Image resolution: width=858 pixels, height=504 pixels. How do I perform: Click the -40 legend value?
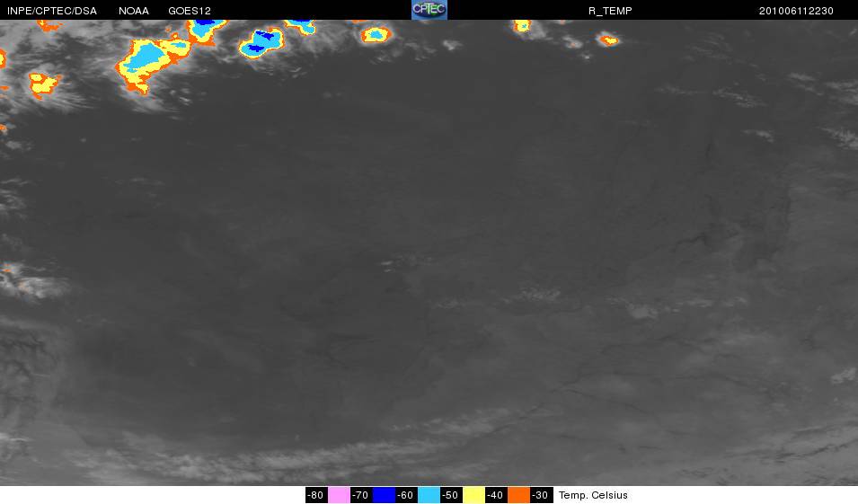click(x=495, y=495)
